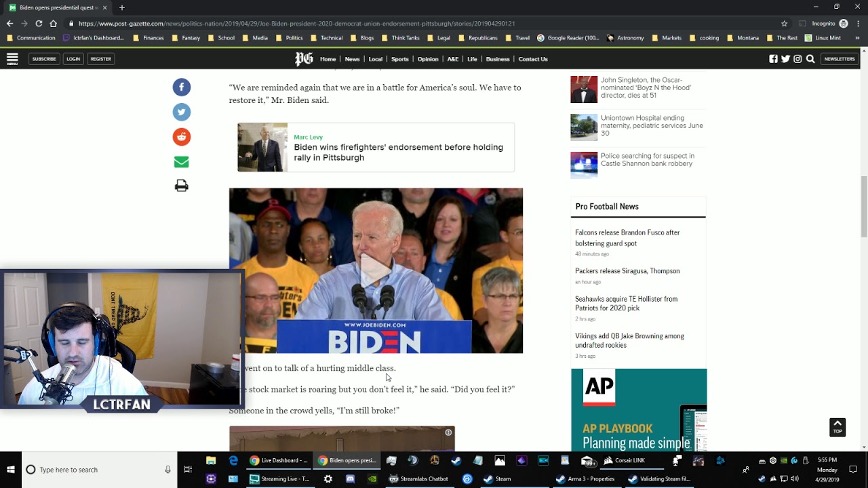The height and width of the screenshot is (488, 868).
Task: Open the Home section in site navigation
Action: pyautogui.click(x=328, y=59)
